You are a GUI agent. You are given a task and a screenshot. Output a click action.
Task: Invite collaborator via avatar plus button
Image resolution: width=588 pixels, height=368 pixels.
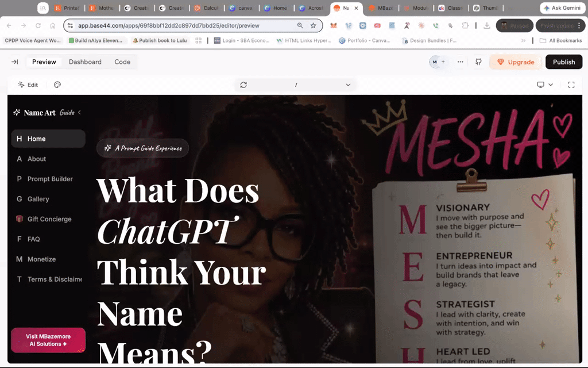click(443, 62)
